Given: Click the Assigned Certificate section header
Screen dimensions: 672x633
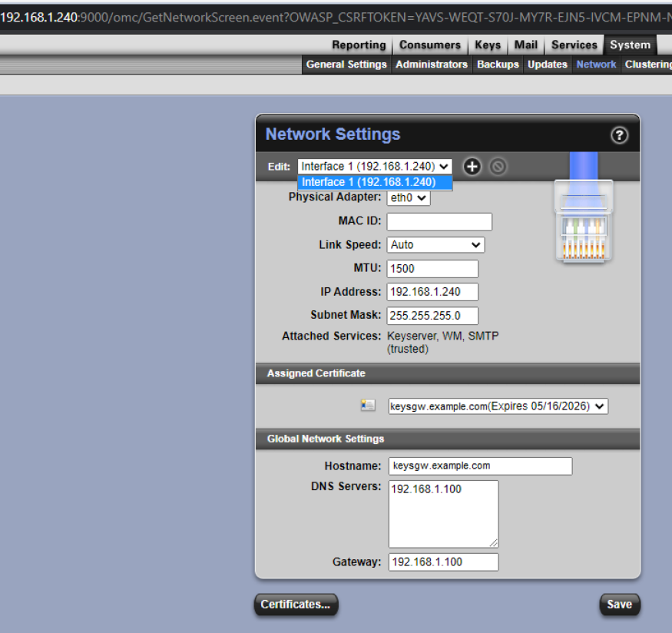Looking at the screenshot, I should point(448,373).
